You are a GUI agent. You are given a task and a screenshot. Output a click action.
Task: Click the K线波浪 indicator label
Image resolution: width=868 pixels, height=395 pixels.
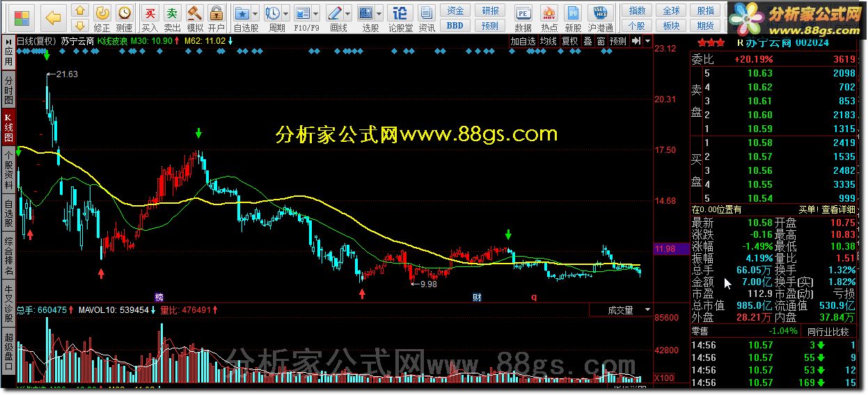(x=112, y=41)
